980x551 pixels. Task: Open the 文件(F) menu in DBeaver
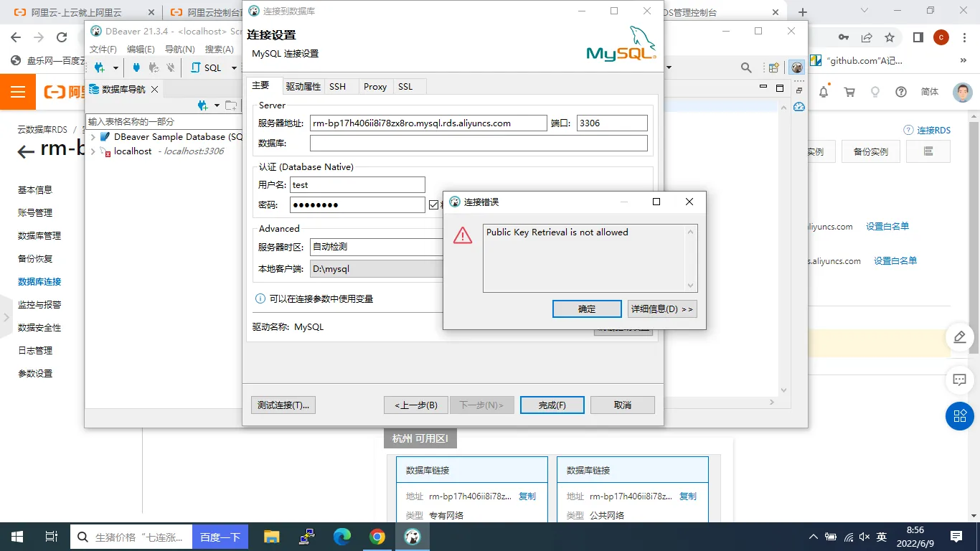click(x=103, y=50)
